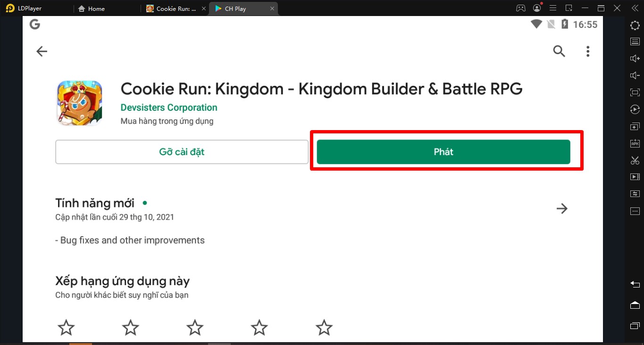The image size is (644, 345).
Task: Open the three-dot overflow menu
Action: (x=588, y=51)
